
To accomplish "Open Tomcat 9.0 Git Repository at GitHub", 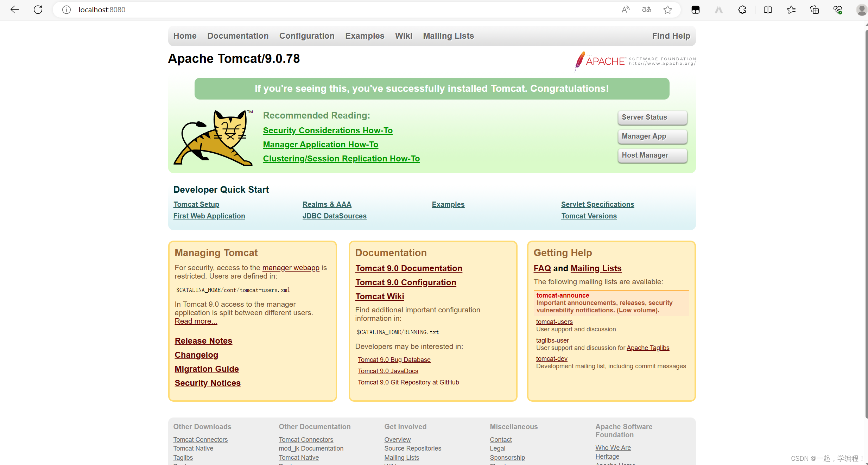I will (x=408, y=382).
